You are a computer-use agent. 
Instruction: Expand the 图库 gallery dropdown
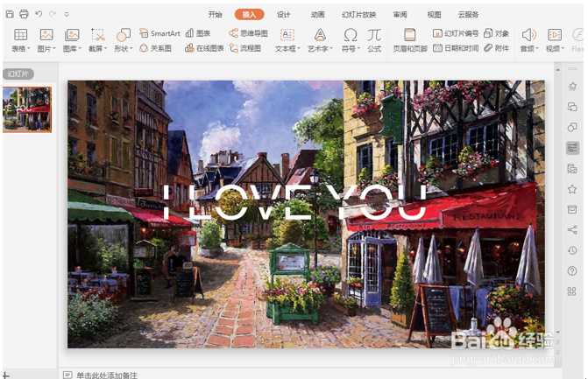tap(72, 40)
